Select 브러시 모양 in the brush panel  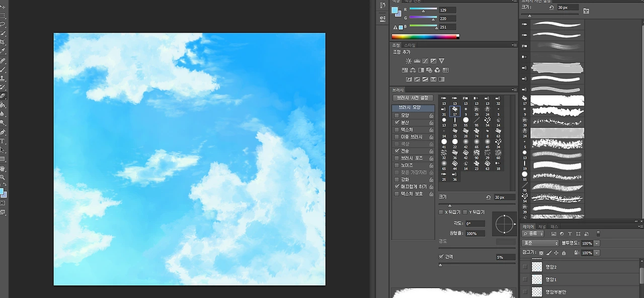coord(413,107)
